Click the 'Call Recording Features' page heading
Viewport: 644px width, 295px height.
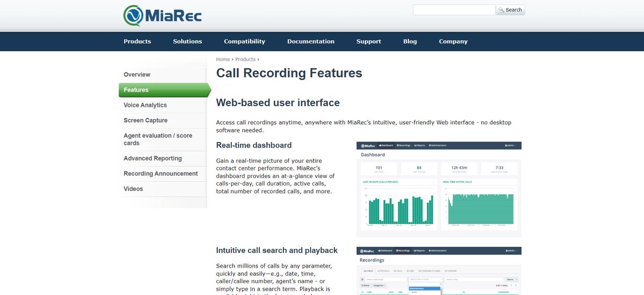289,73
